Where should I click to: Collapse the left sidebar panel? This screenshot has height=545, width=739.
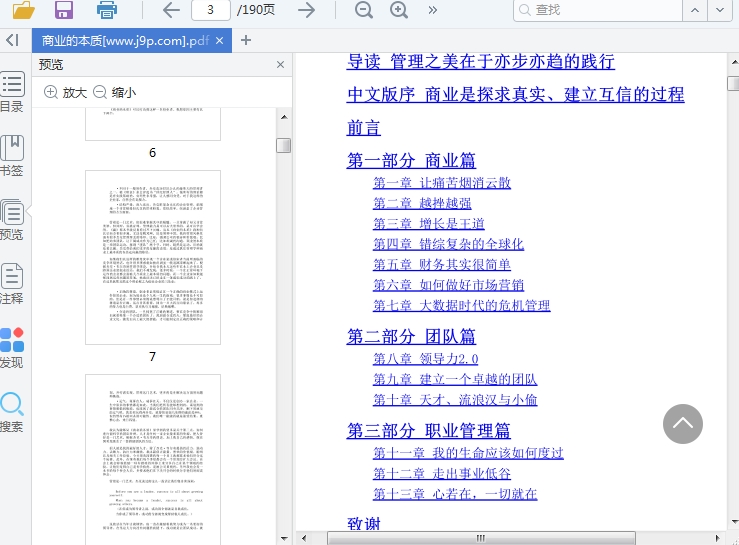[x=13, y=40]
